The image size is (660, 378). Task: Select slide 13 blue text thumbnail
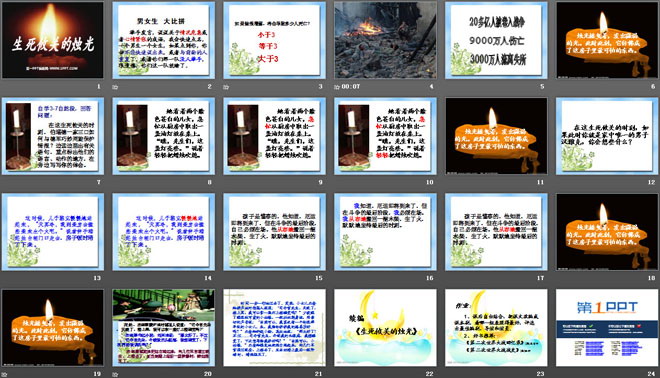[53, 232]
